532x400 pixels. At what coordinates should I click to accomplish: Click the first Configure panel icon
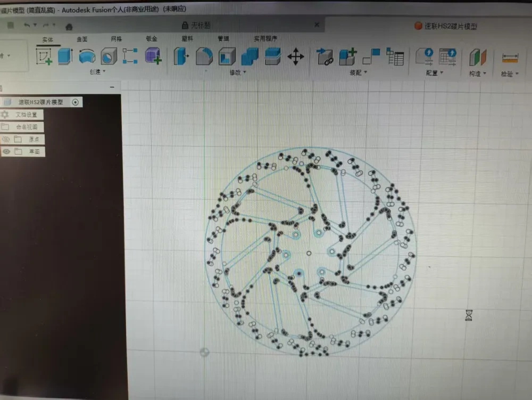point(425,56)
